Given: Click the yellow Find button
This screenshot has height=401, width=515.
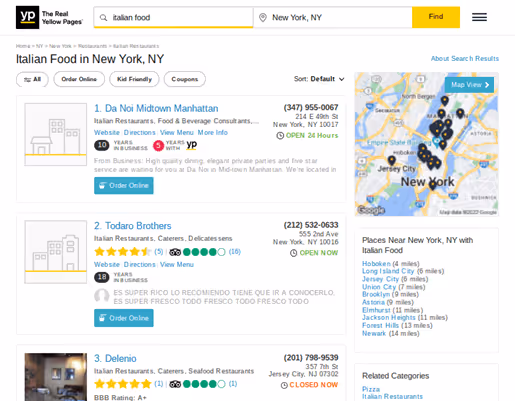Looking at the screenshot, I should [x=436, y=17].
